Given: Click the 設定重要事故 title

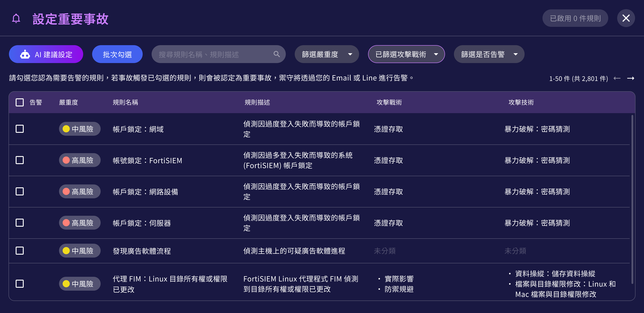Looking at the screenshot, I should 70,19.
